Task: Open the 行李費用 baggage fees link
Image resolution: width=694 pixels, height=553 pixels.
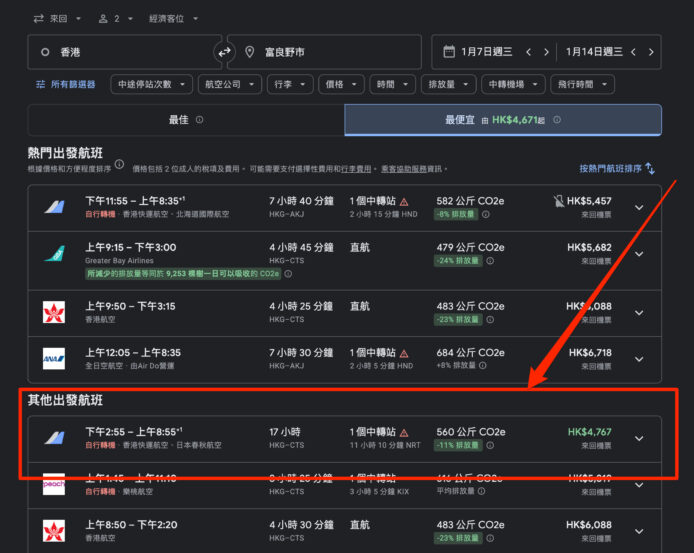Action: 356,169
